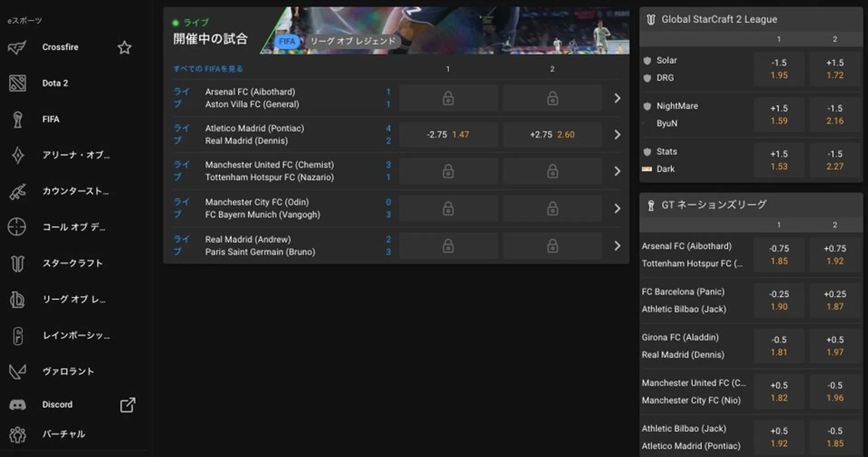Bet Atletico Madrid -2.75 at 1.47
Screen dimensions: 868x457
coord(448,135)
